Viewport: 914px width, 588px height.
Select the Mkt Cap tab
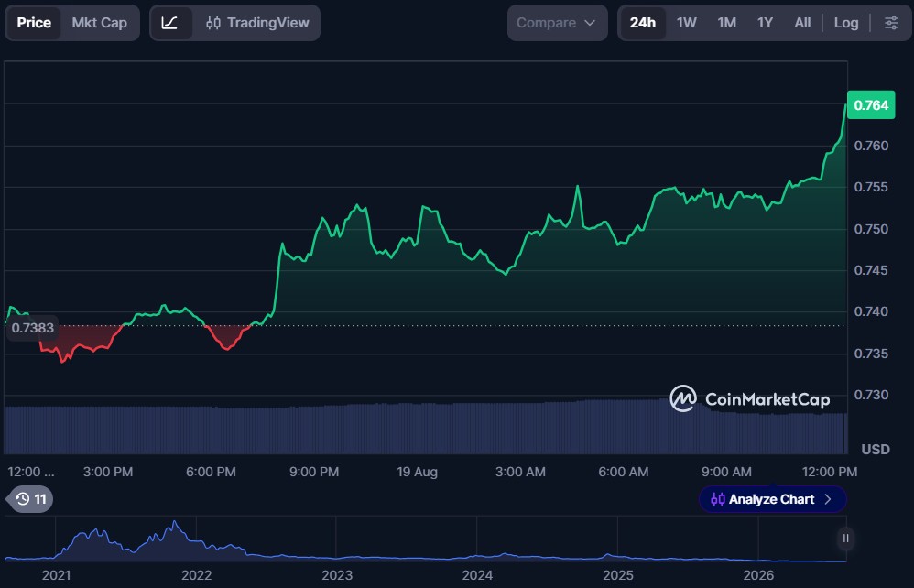pyautogui.click(x=99, y=23)
